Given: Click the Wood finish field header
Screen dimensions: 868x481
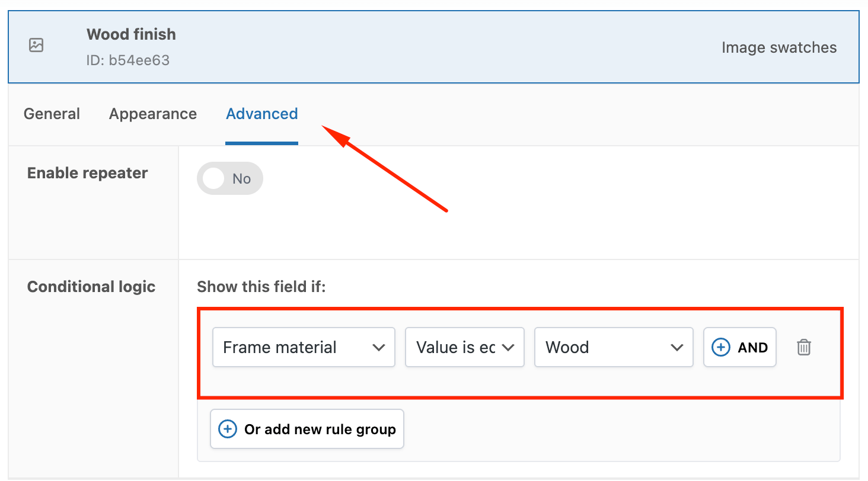Looking at the screenshot, I should pyautogui.click(x=131, y=34).
